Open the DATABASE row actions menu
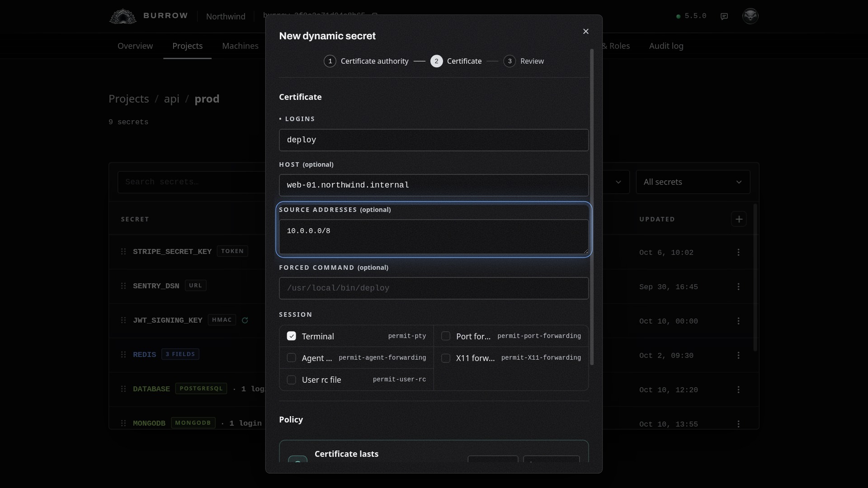Screen dimensions: 868x488 click(x=739, y=389)
